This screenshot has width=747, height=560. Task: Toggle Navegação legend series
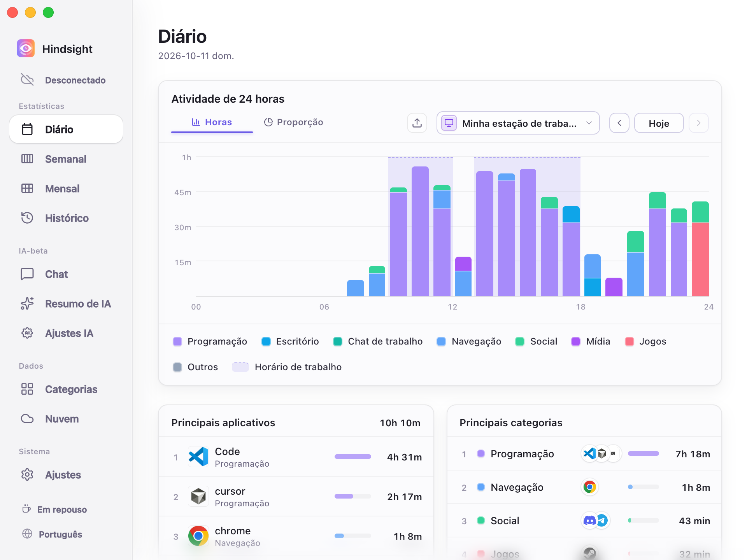click(469, 341)
